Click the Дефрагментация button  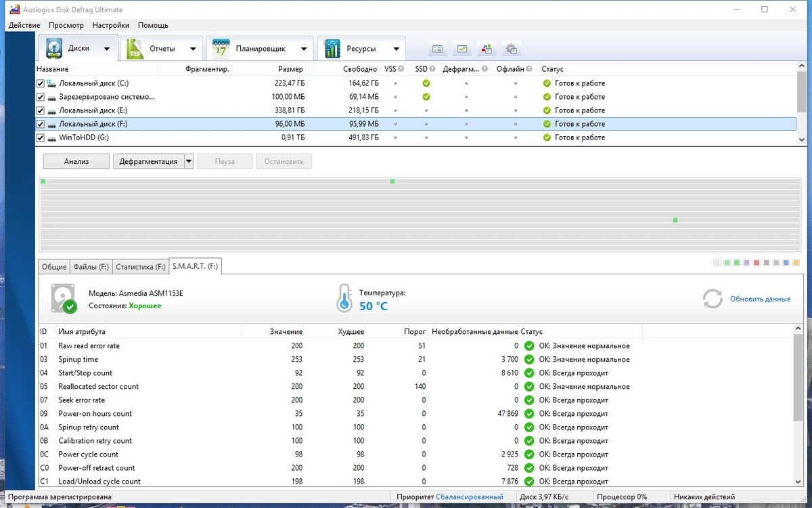[148, 161]
